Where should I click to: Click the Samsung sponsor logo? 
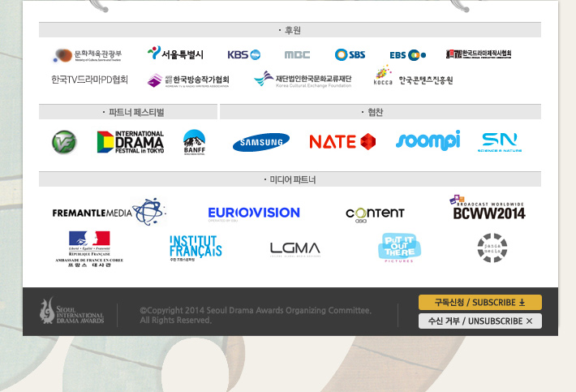[x=261, y=142]
